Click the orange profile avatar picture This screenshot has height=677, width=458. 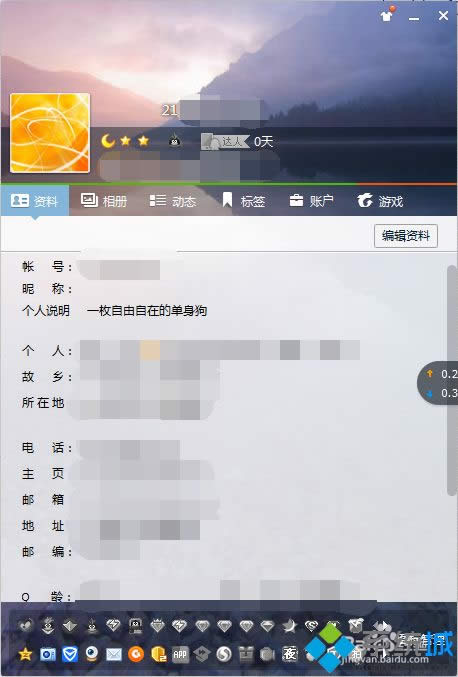click(50, 133)
